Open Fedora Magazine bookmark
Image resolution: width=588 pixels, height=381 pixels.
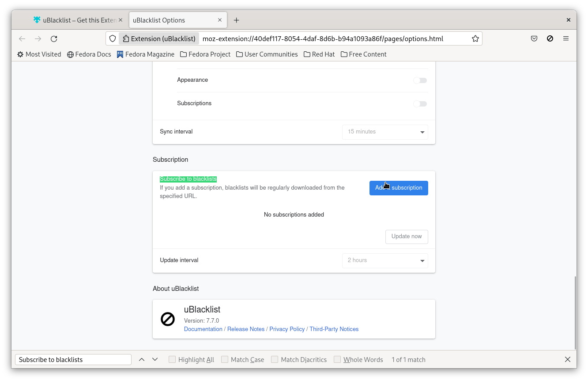(146, 54)
